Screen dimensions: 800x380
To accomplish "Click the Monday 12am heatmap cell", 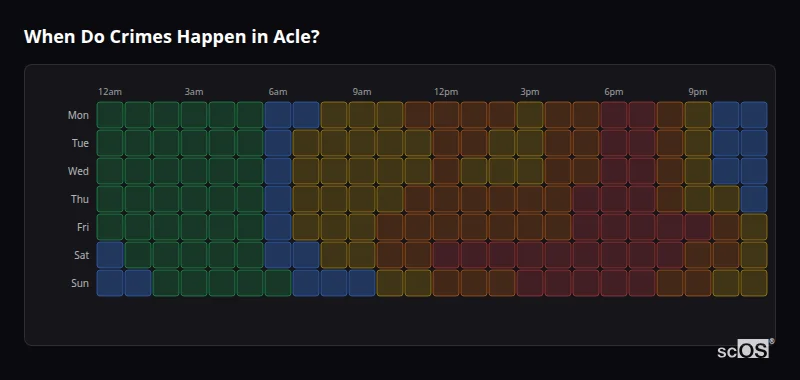I will 110,115.
